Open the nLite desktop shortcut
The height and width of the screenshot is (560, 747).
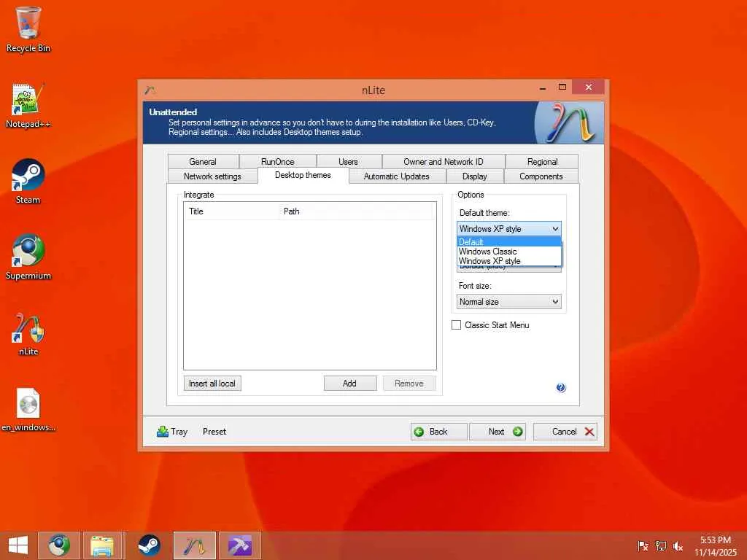[28, 333]
